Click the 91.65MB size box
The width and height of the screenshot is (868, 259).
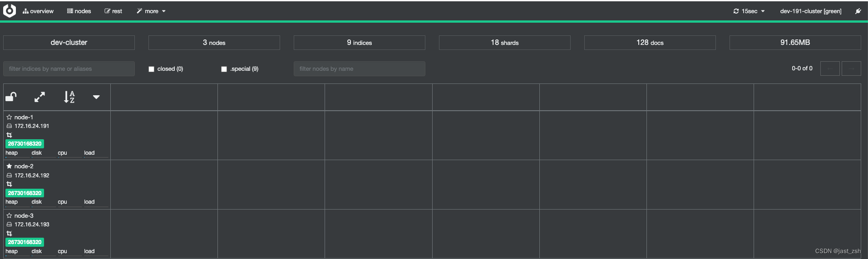795,43
